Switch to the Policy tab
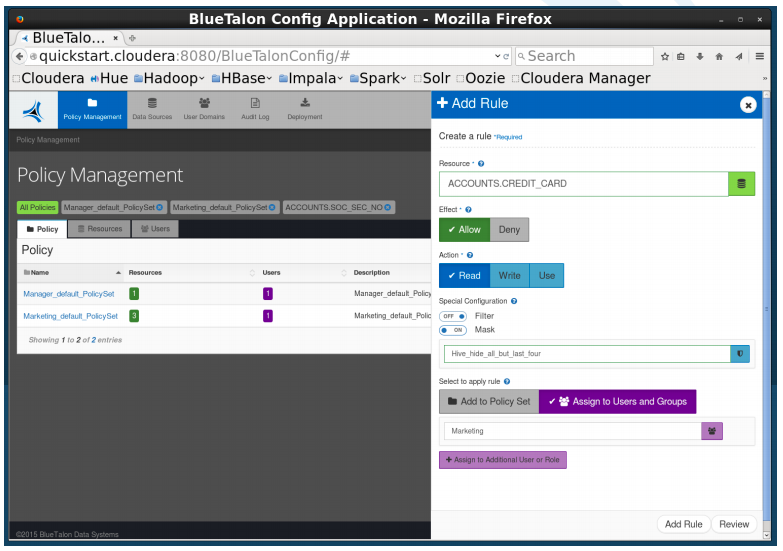Viewport: 783px width, 551px height. pyautogui.click(x=42, y=229)
